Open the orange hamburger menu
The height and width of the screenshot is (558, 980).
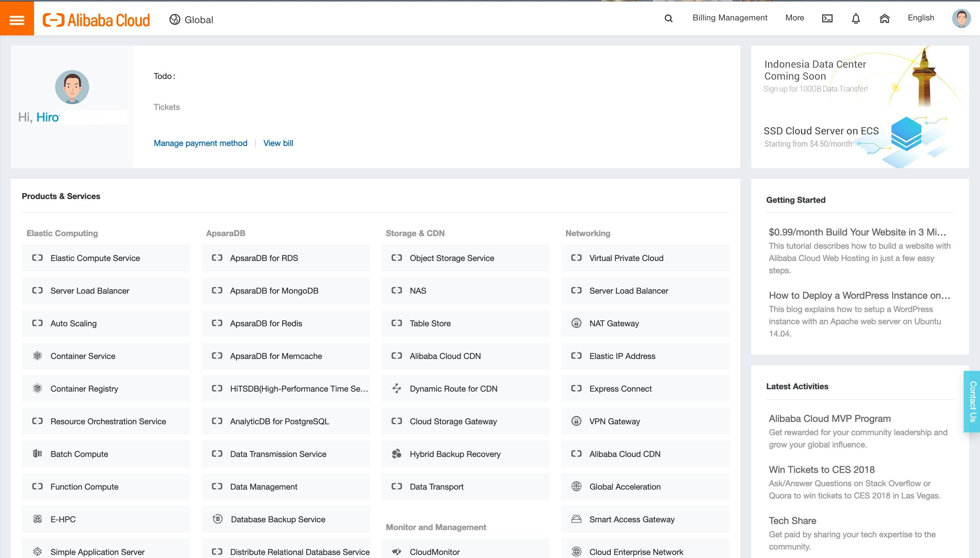[17, 18]
